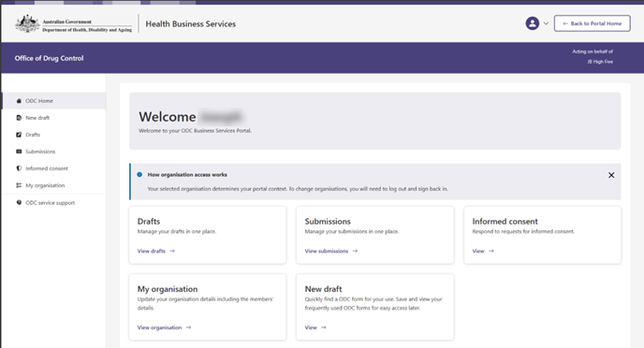
Task: Open ODC service support in sidebar
Action: point(54,203)
